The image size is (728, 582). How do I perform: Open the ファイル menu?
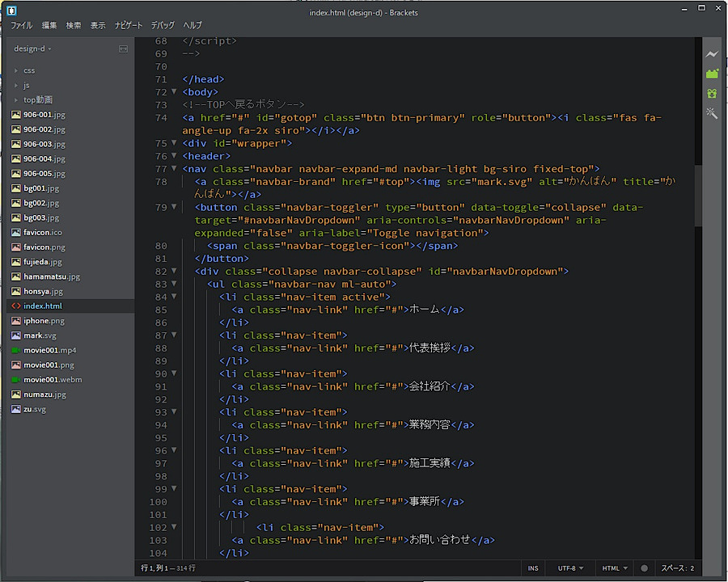point(21,25)
